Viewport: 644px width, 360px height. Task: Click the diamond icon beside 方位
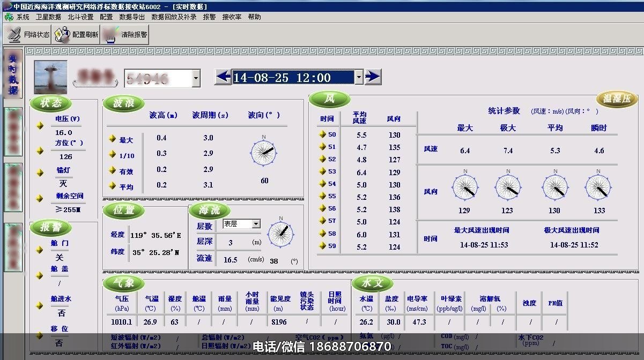(40, 151)
